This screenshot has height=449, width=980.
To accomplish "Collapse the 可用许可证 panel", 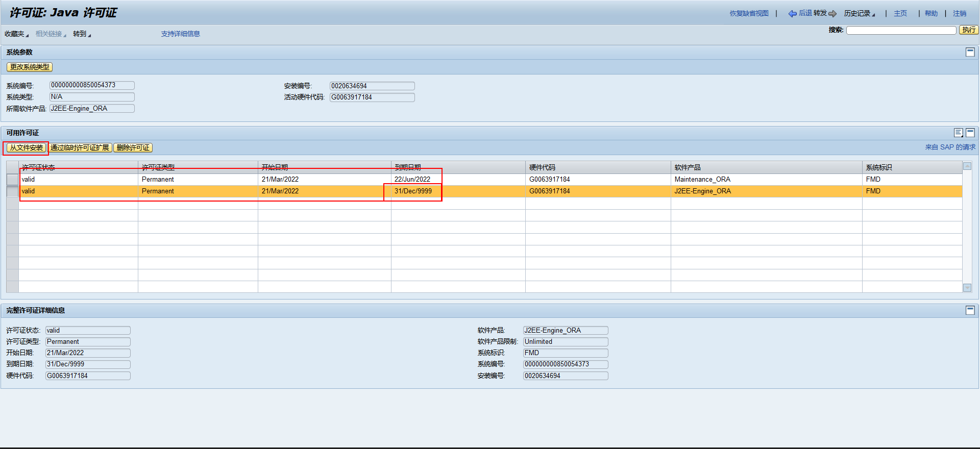I will click(x=970, y=133).
